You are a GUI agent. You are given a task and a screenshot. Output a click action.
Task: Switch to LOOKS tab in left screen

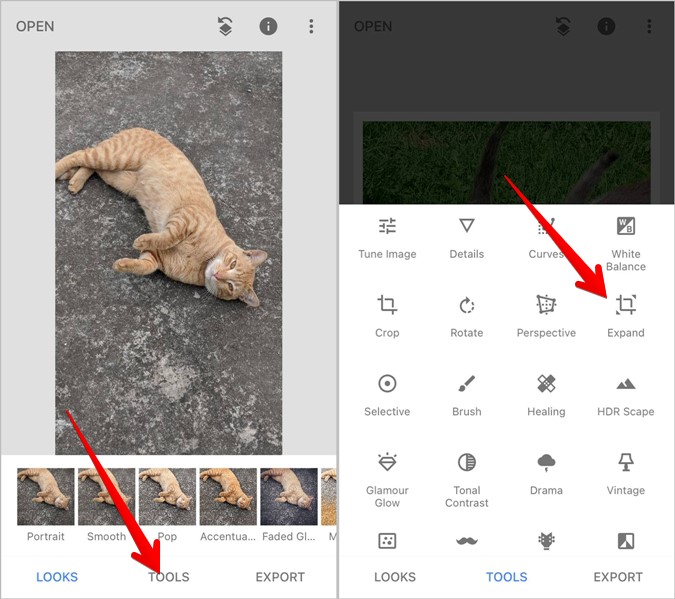pos(57,577)
